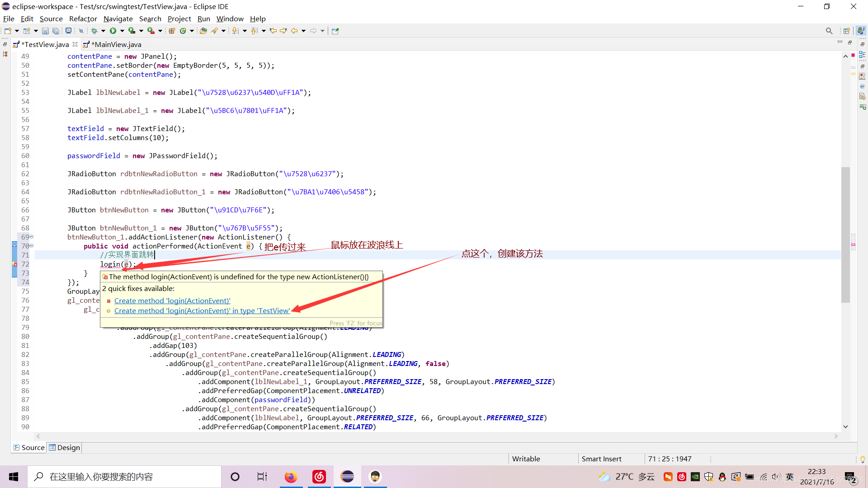Click Create method 'login(ActionEvent)' in type 'TestView'

click(202, 310)
